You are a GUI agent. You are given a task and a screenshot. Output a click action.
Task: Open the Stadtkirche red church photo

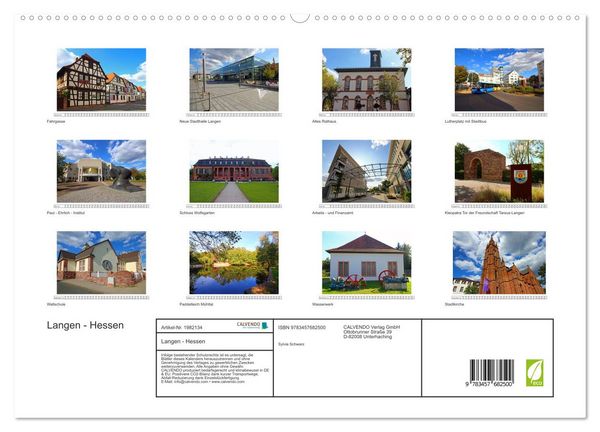click(499, 262)
